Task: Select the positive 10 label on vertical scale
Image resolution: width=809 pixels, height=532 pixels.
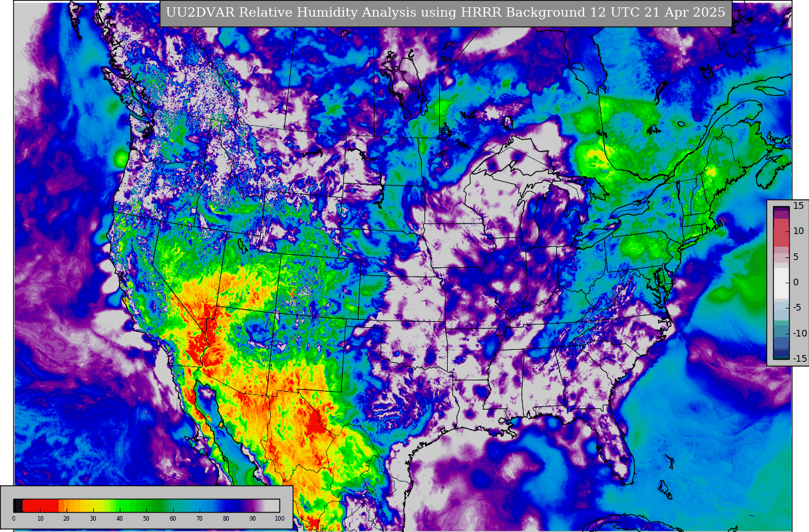Action: 798,231
